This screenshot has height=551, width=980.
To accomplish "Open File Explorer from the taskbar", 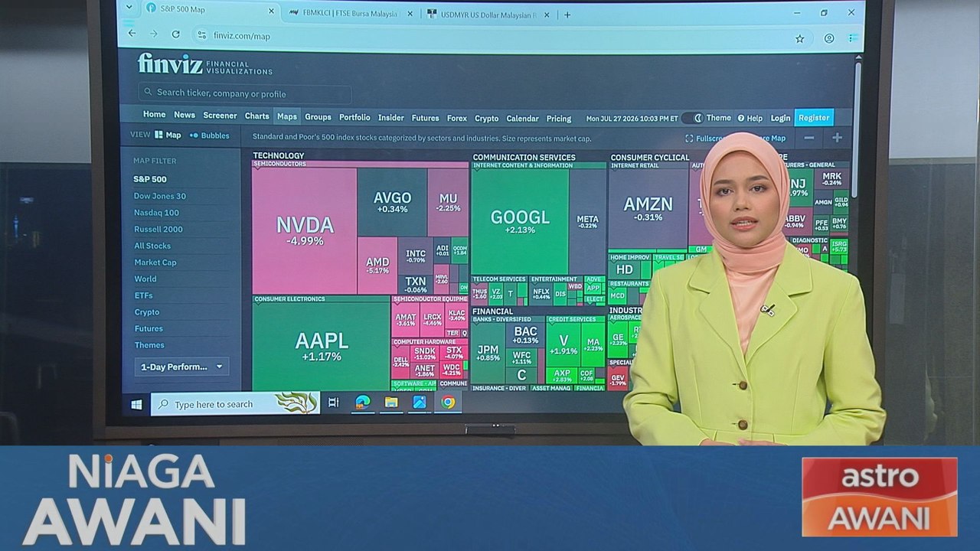I will click(391, 402).
